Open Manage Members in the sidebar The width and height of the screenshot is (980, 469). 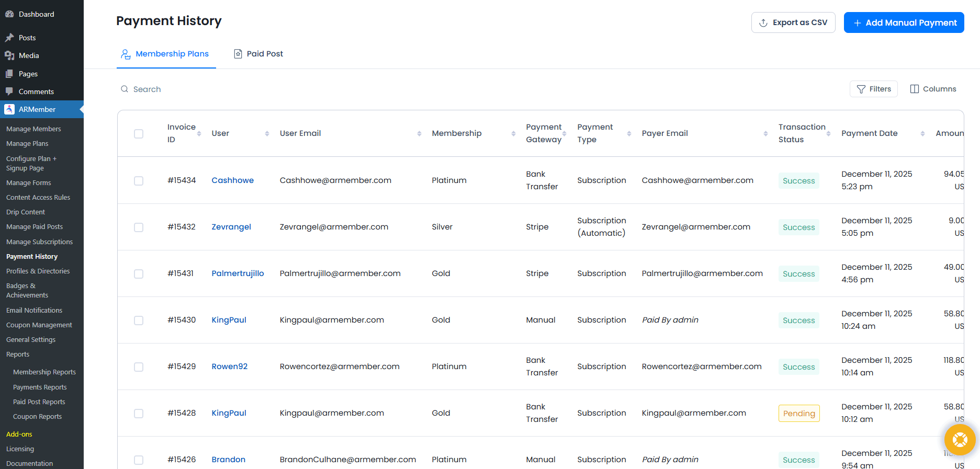33,129
